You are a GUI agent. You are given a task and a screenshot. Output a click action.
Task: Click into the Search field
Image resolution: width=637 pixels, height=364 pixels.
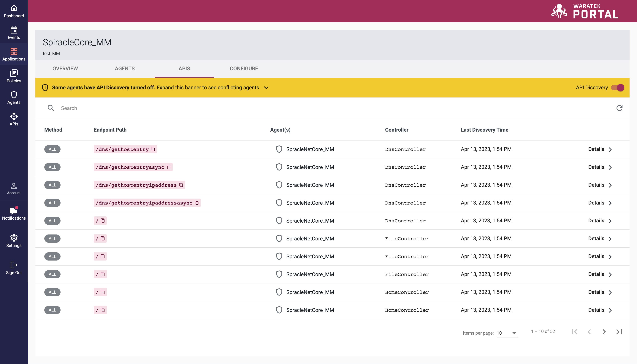tap(335, 108)
